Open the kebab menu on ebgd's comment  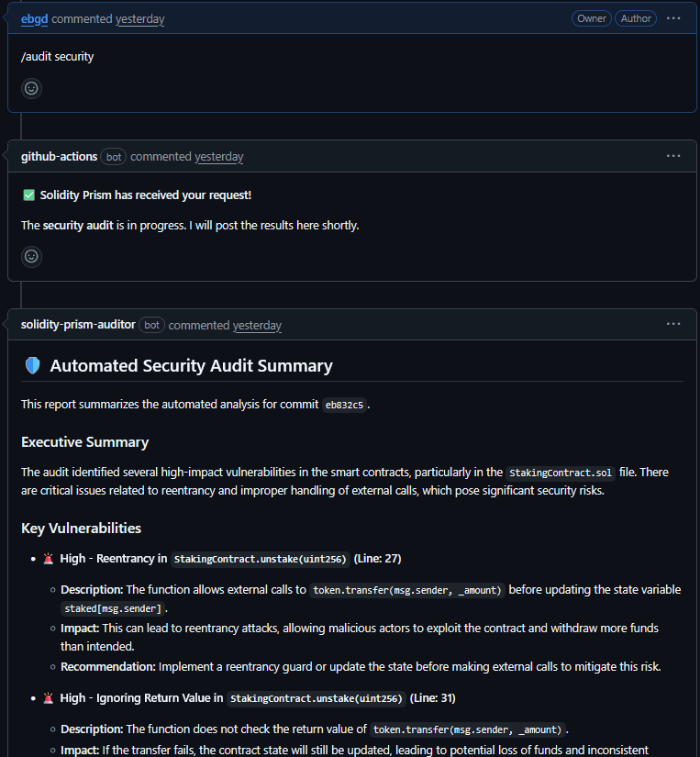(673, 17)
